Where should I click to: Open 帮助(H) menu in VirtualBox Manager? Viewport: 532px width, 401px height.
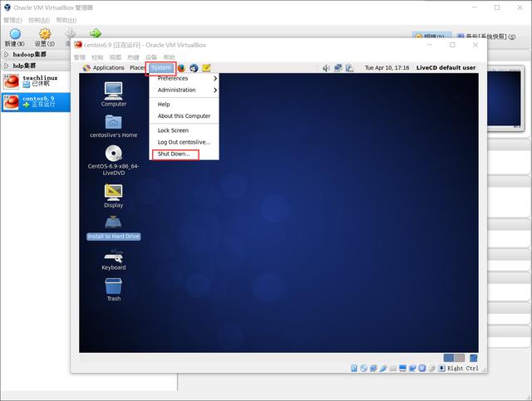(x=66, y=20)
